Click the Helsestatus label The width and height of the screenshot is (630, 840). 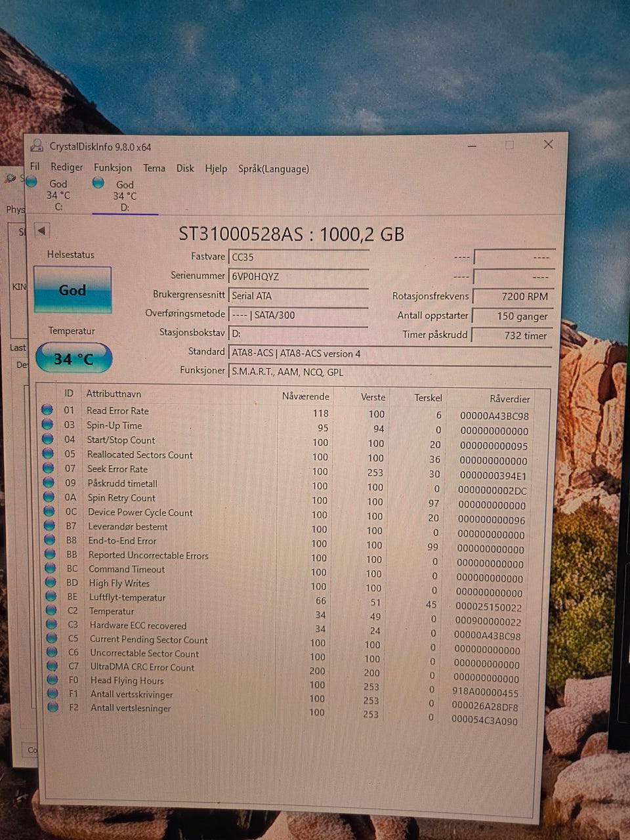(71, 255)
